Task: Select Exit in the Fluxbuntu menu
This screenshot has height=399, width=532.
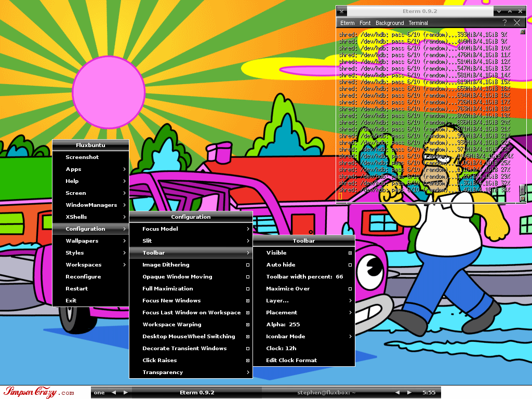Action: tap(90, 300)
